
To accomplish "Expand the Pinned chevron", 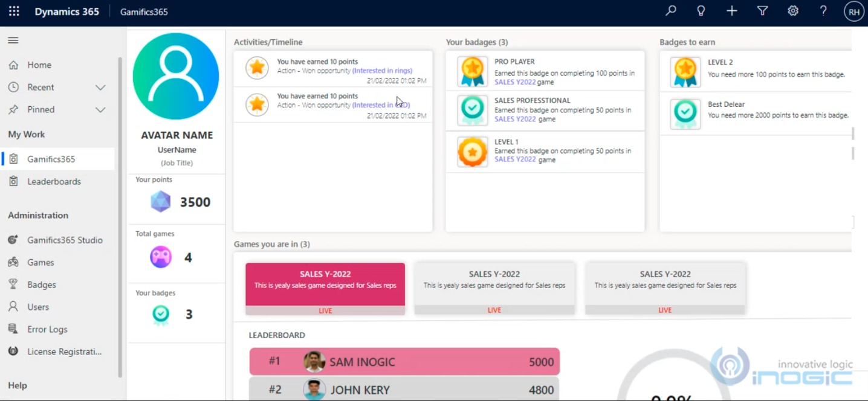I will [x=100, y=109].
